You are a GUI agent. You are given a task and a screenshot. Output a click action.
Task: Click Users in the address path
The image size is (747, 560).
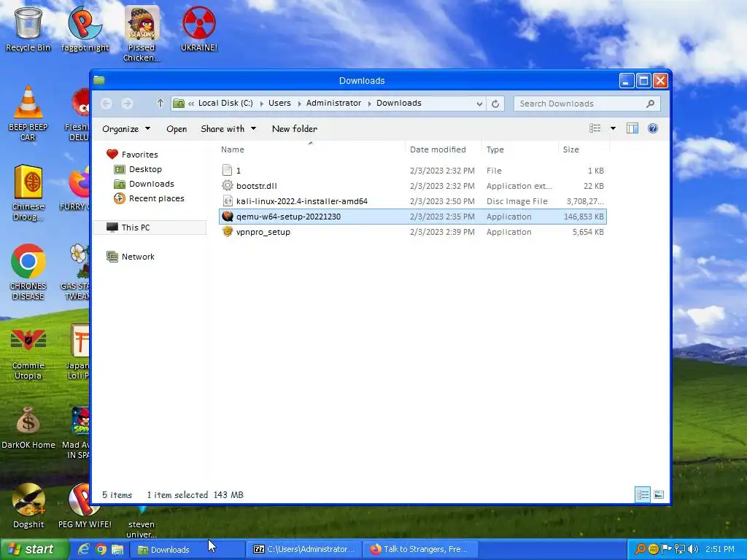pyautogui.click(x=279, y=103)
